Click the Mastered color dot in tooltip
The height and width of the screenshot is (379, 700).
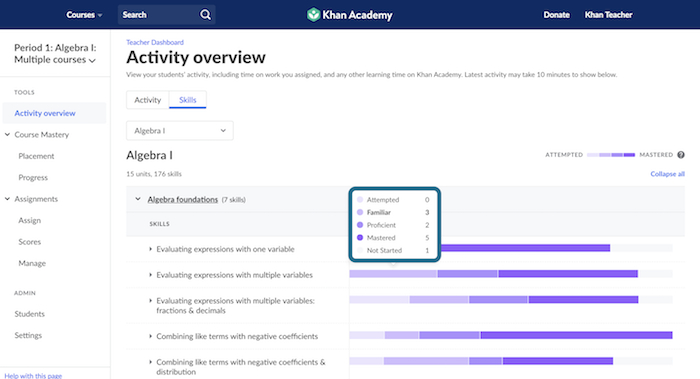click(360, 237)
